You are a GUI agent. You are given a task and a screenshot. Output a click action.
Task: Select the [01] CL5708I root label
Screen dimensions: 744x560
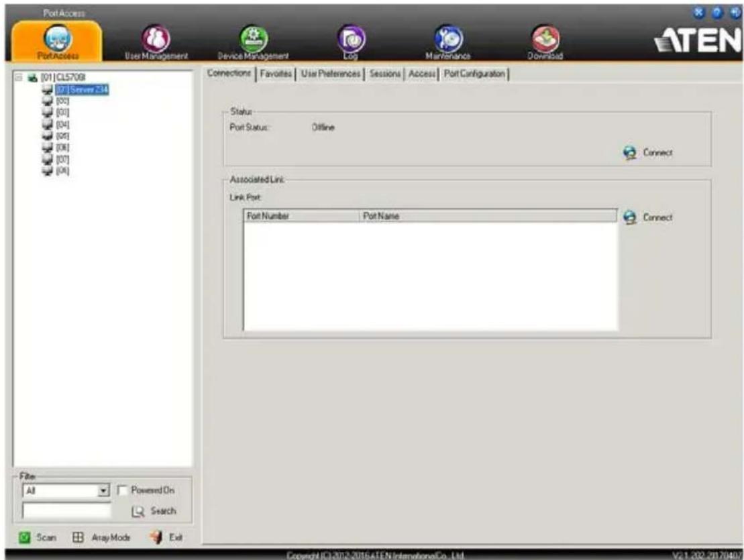[x=63, y=77]
